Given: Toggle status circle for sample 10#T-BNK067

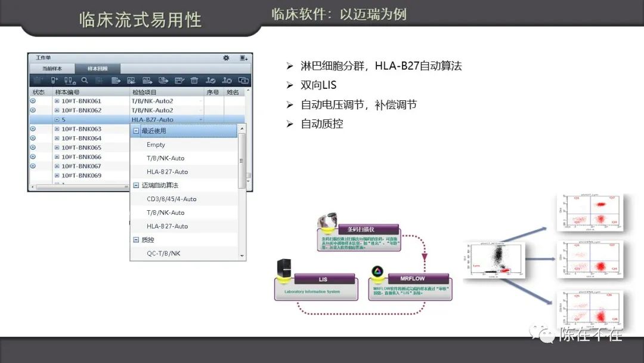Looking at the screenshot, I should point(33,166).
